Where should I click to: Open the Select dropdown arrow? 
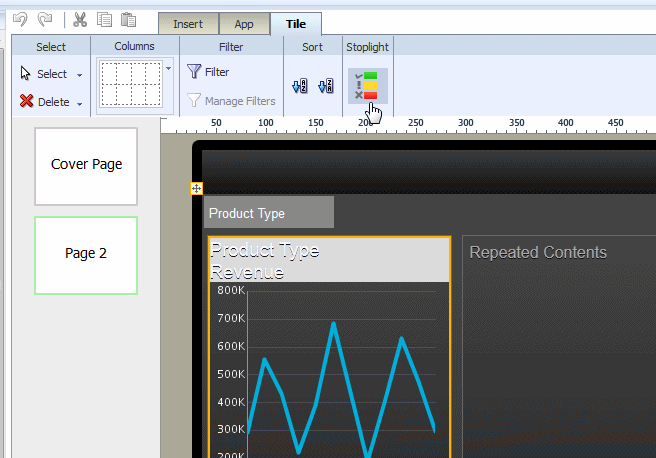[79, 75]
